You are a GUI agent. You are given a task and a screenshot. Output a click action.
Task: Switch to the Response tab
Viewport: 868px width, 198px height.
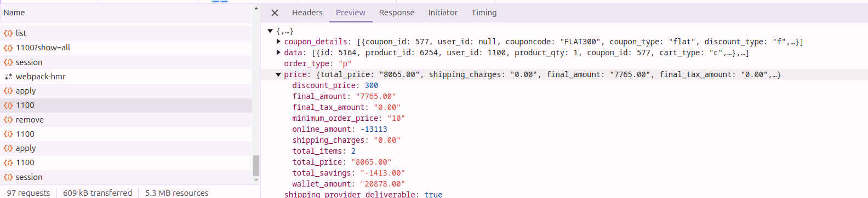pos(397,13)
